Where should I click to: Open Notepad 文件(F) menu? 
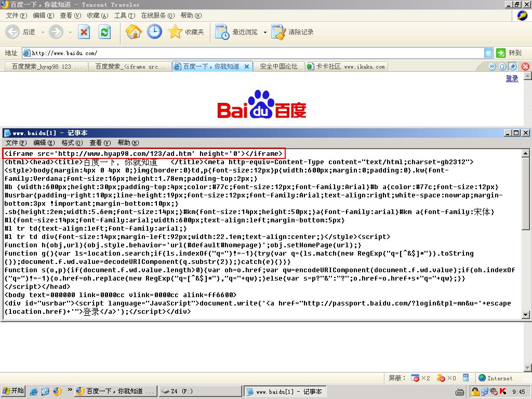pos(16,143)
